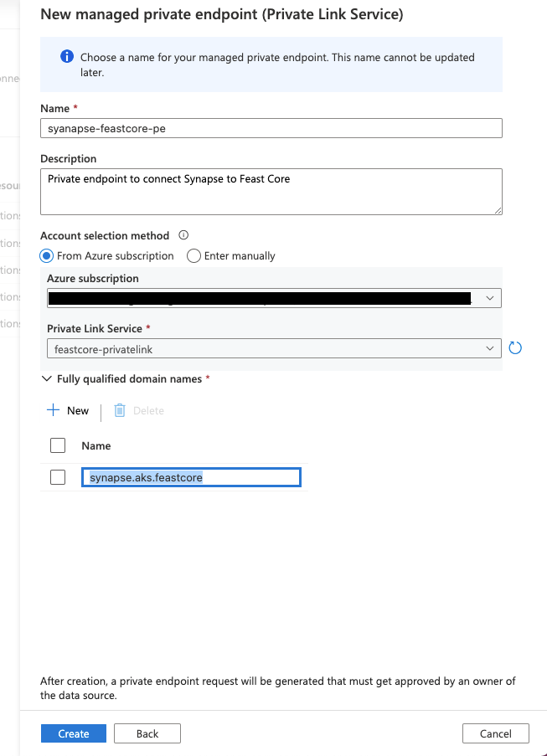Click into the Description text area
This screenshot has width=547, height=756.
tap(271, 192)
